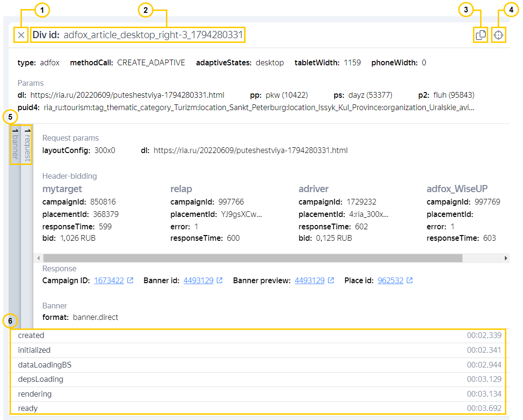Viewport: 523px width, 420px height.
Task: Open the external link icon beside Campaign ID
Action: point(130,280)
